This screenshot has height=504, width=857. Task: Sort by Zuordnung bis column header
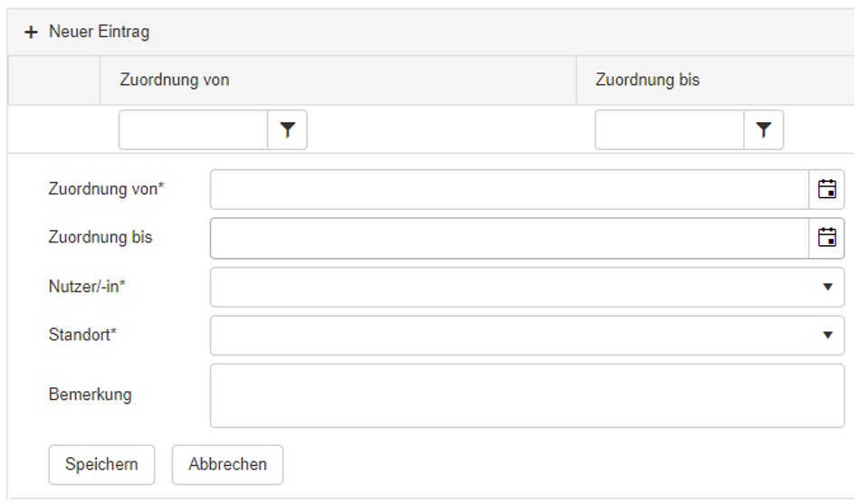648,80
